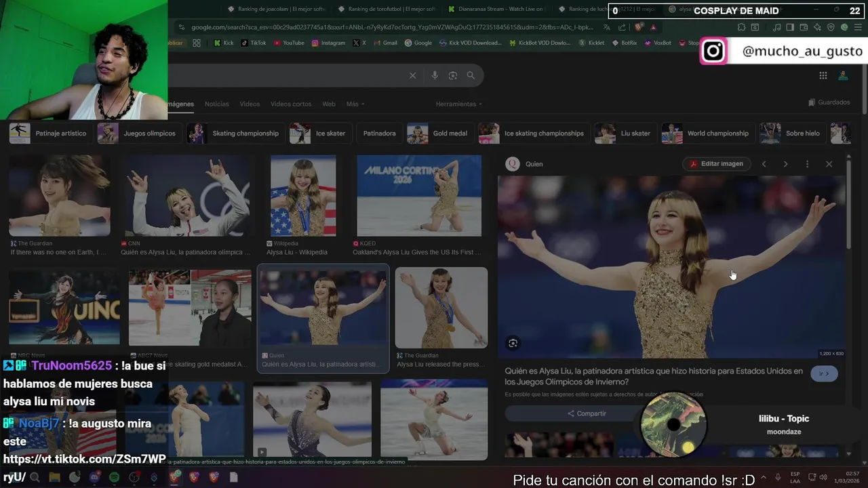
Task: Open large preview image of Alysa Liu
Action: [671, 266]
